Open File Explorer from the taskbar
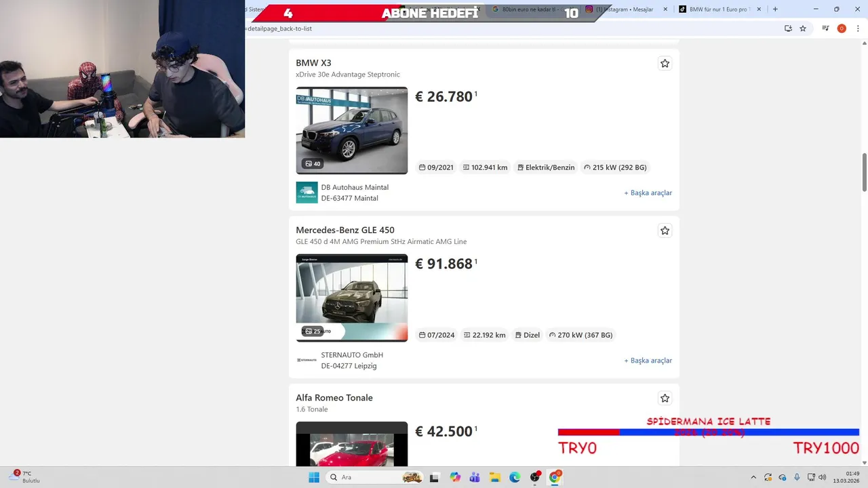This screenshot has height=488, width=868. pyautogui.click(x=495, y=477)
